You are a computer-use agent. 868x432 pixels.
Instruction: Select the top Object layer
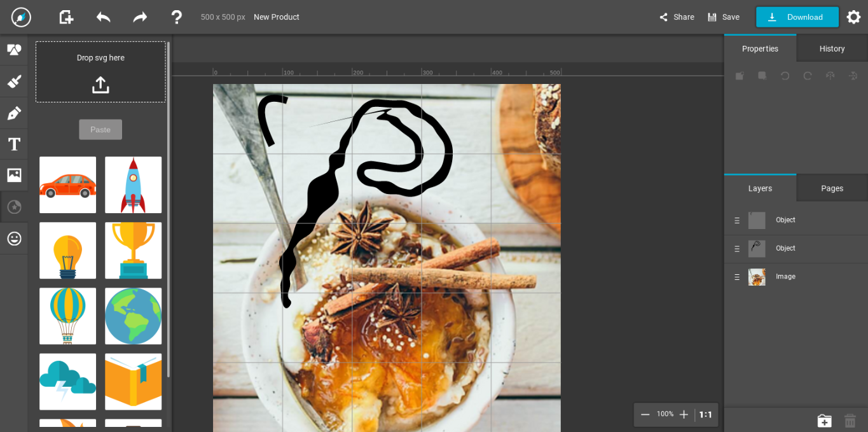click(796, 220)
